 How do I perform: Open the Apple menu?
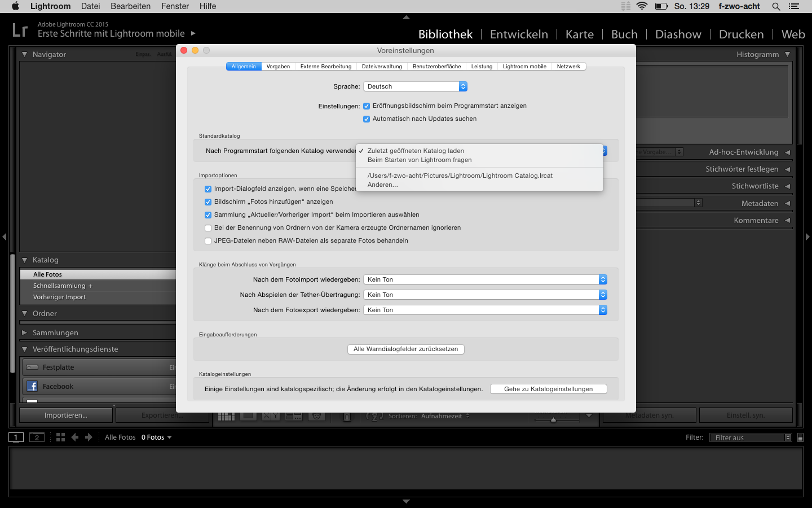pos(15,6)
